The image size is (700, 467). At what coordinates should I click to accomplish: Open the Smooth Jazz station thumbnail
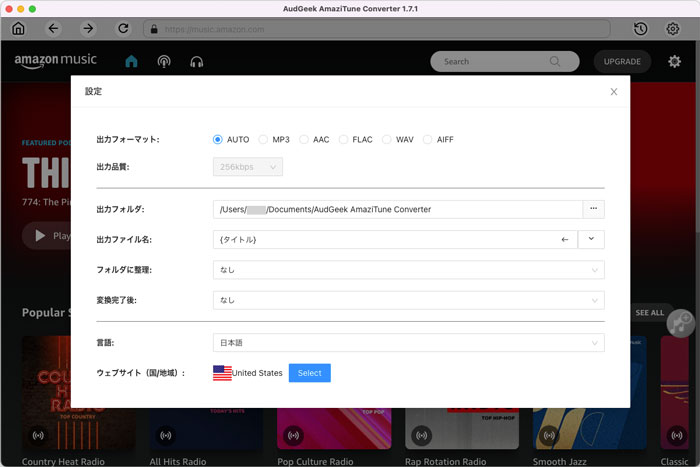click(x=589, y=429)
